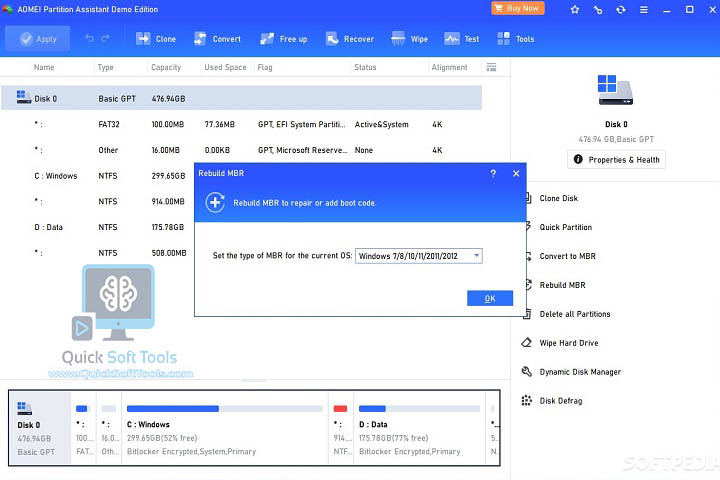Open the Free up tool

pyautogui.click(x=284, y=39)
